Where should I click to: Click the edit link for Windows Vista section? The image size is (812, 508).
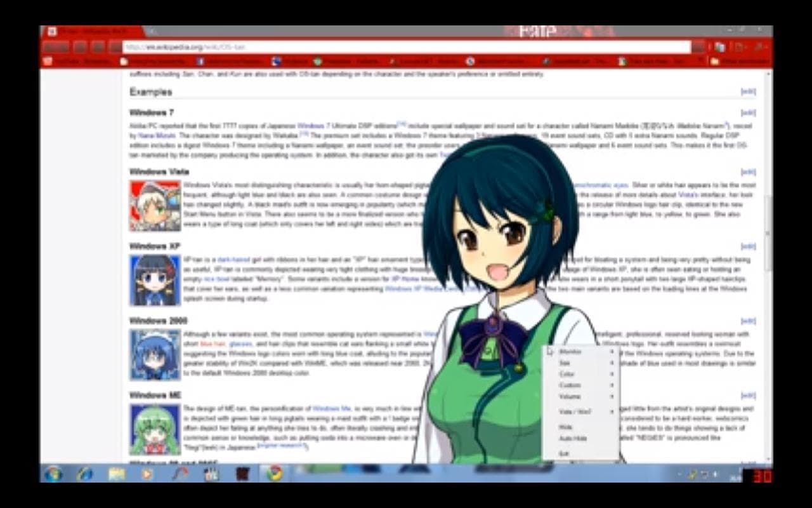(748, 172)
